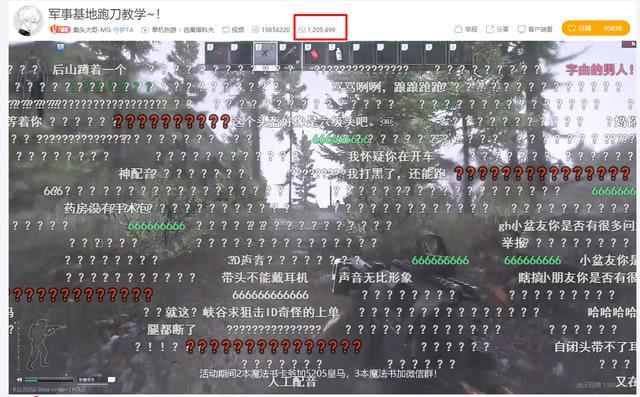Open streamer name 霸头大哥-MG profile link

tap(92, 29)
